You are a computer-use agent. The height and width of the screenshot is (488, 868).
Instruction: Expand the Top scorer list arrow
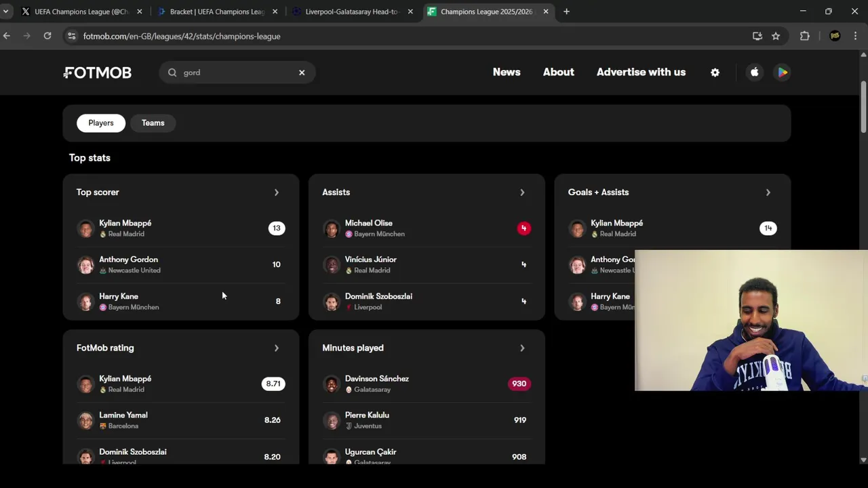coord(276,192)
